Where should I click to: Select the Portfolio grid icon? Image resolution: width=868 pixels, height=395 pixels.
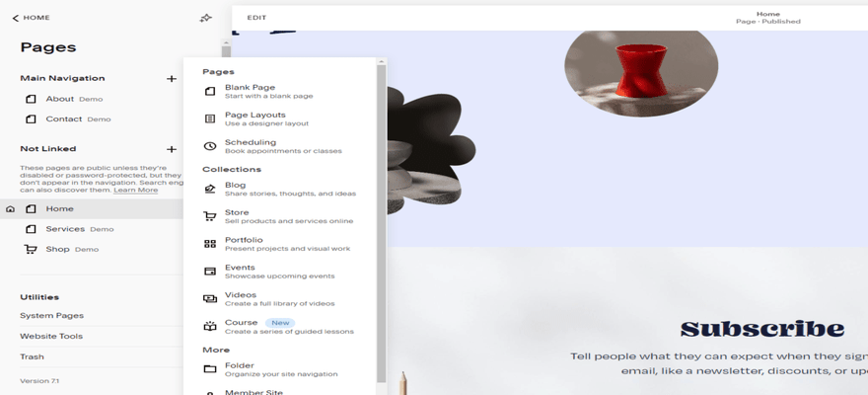click(x=209, y=244)
